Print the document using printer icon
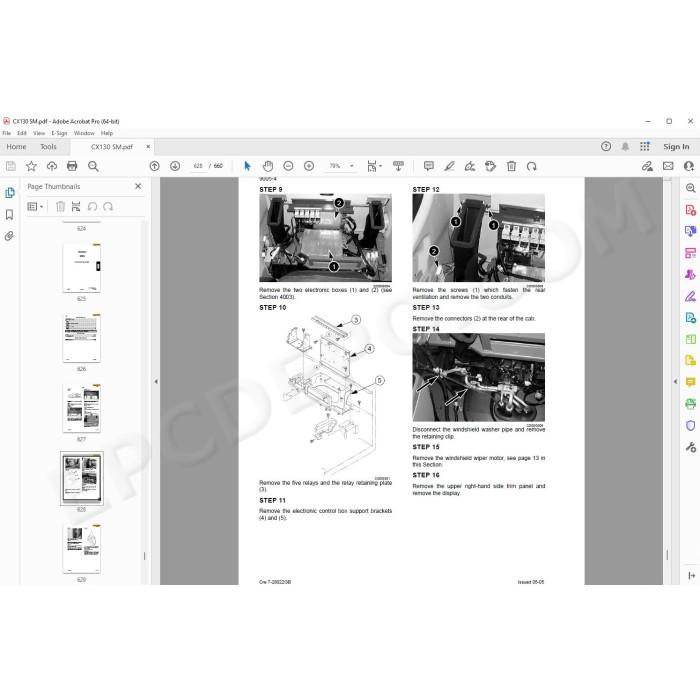The width and height of the screenshot is (700, 700). 72,166
